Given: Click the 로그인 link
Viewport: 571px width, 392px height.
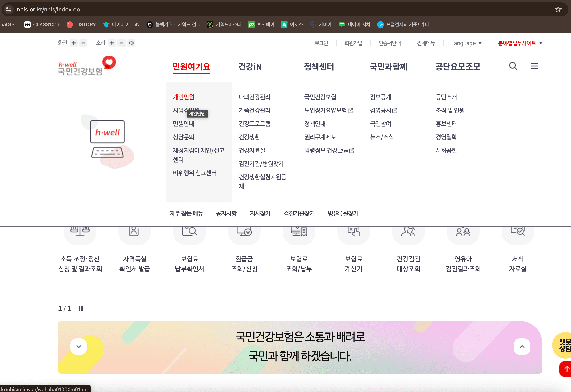Looking at the screenshot, I should point(321,43).
